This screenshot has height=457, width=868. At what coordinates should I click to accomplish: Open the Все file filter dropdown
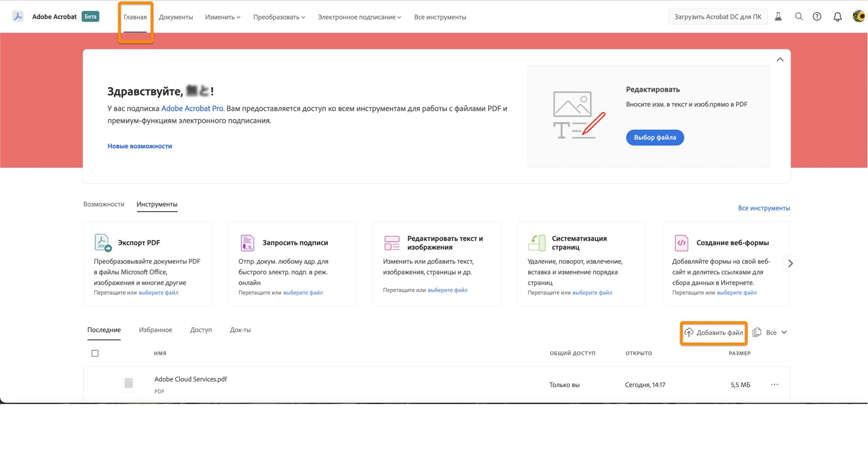pyautogui.click(x=776, y=333)
